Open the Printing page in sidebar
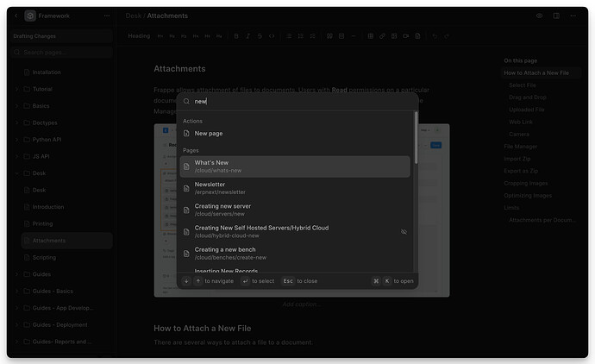595x364 pixels. coord(66,223)
